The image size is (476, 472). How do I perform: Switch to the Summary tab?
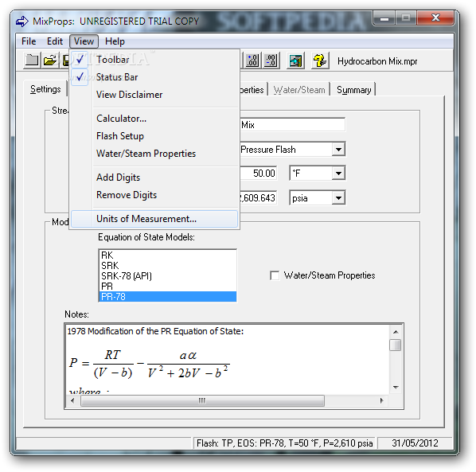[353, 90]
